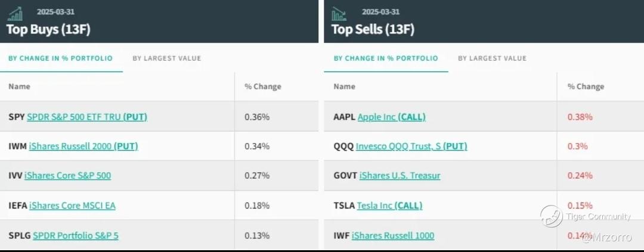644x252 pixels.
Task: Open the iShares Russell 2000 (PUT) link
Action: (x=83, y=146)
